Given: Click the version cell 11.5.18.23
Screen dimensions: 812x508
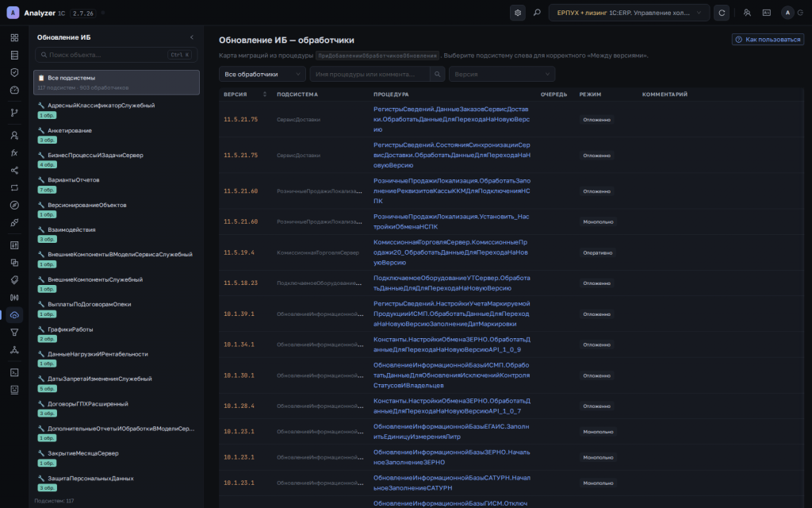Looking at the screenshot, I should (x=240, y=283).
